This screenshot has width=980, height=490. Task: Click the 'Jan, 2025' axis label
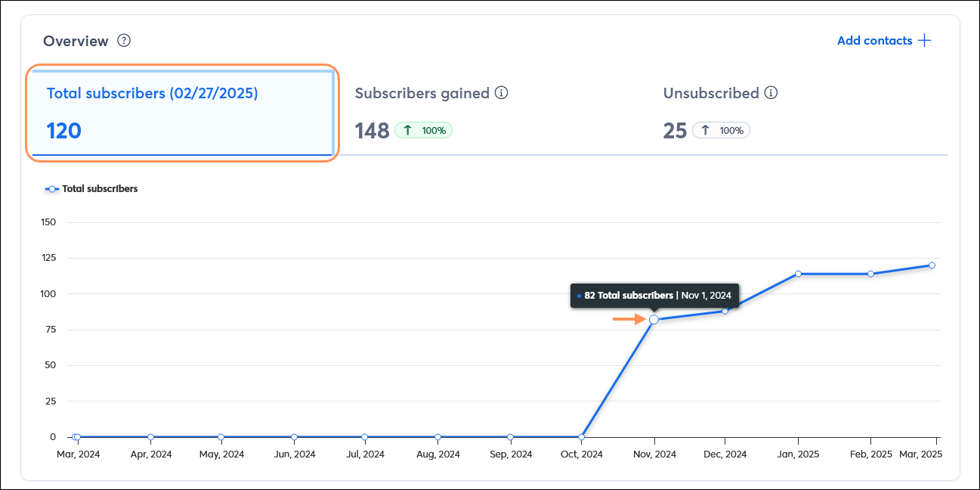(x=798, y=454)
